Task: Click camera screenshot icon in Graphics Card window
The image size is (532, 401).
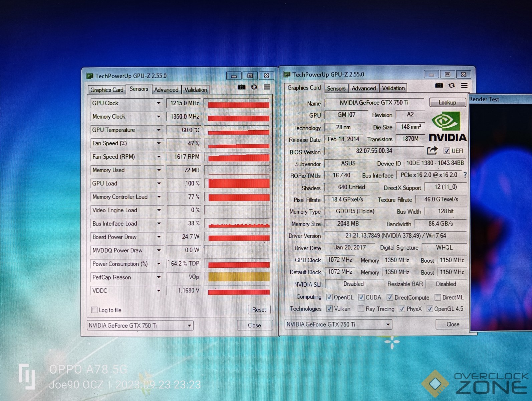Action: tap(439, 86)
